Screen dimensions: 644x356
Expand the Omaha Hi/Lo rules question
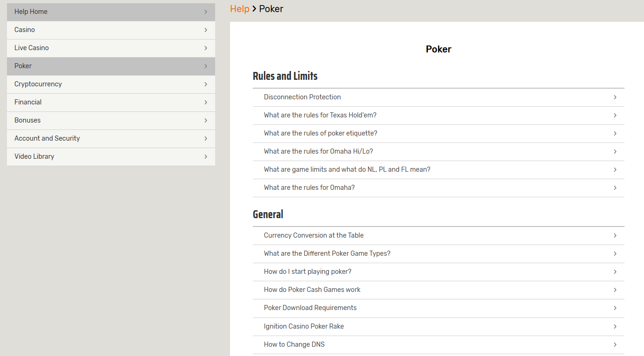point(318,151)
